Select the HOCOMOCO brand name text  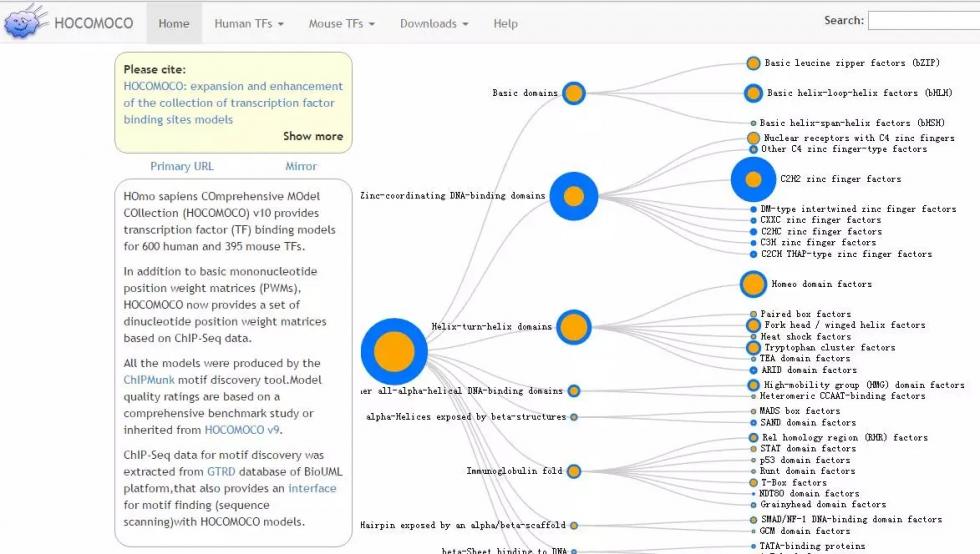(94, 23)
